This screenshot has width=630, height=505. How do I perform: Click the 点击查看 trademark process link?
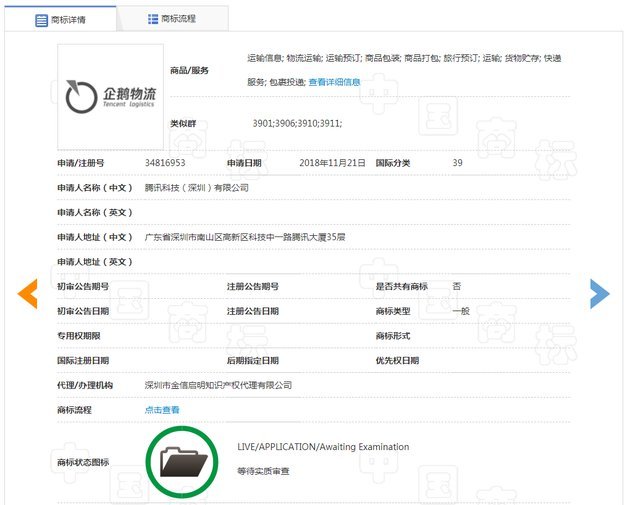162,410
